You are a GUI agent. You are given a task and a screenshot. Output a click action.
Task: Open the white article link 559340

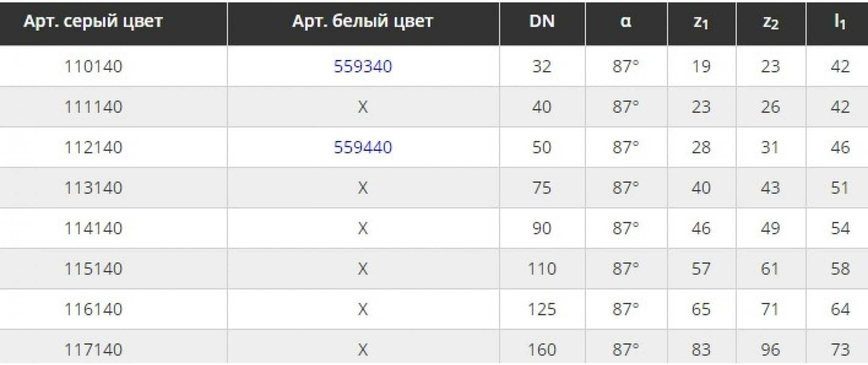pyautogui.click(x=363, y=66)
